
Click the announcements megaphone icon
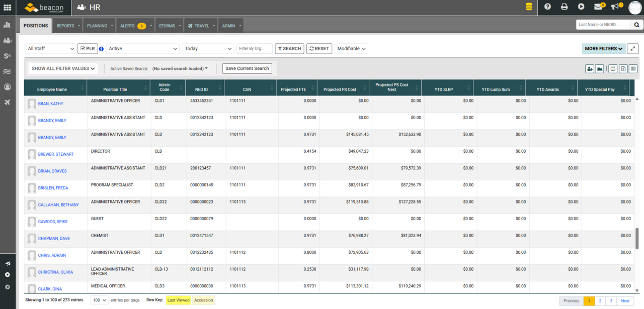(615, 7)
